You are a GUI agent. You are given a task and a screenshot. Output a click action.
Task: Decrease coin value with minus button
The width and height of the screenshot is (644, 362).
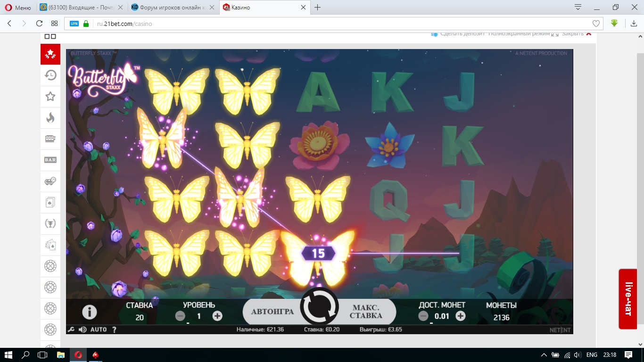[423, 316]
